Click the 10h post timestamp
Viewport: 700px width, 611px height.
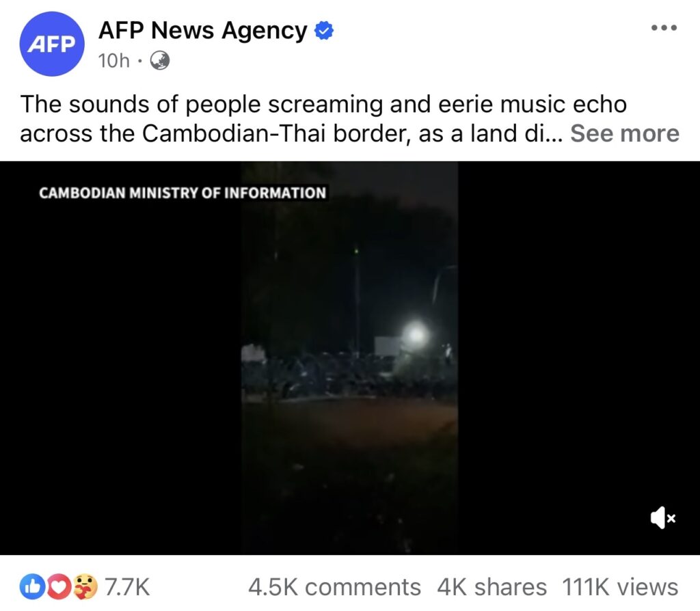click(x=114, y=60)
